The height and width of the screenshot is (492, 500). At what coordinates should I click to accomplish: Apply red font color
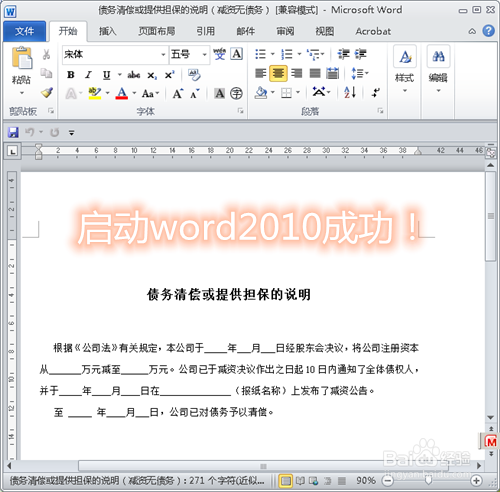pos(122,93)
